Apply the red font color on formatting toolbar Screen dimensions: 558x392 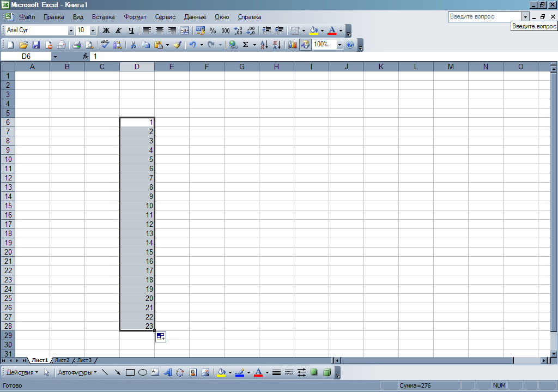pyautogui.click(x=332, y=31)
